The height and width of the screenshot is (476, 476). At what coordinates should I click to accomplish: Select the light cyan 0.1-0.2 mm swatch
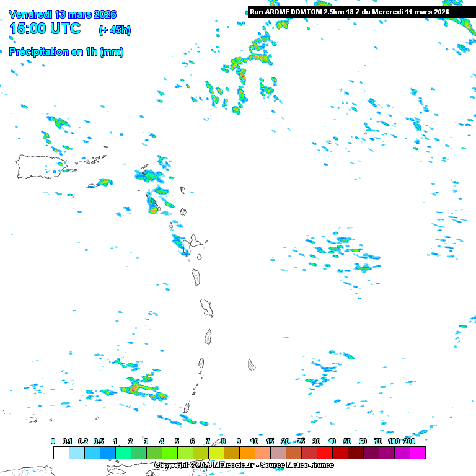click(x=76, y=453)
